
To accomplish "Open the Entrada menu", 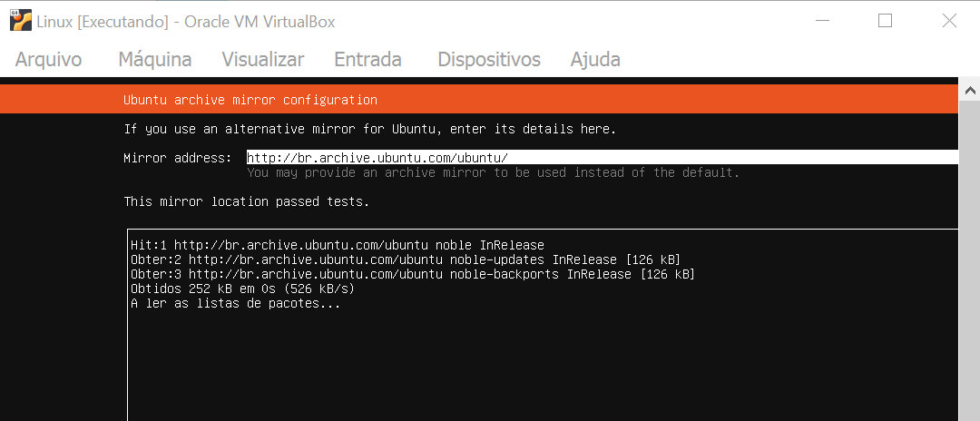I will [x=368, y=60].
